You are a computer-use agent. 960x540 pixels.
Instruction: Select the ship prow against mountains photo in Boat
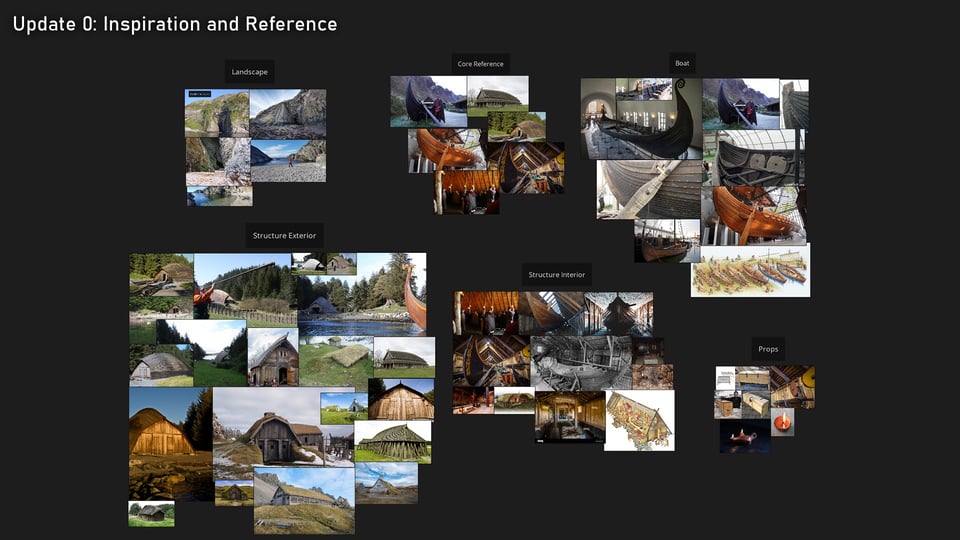(x=740, y=103)
